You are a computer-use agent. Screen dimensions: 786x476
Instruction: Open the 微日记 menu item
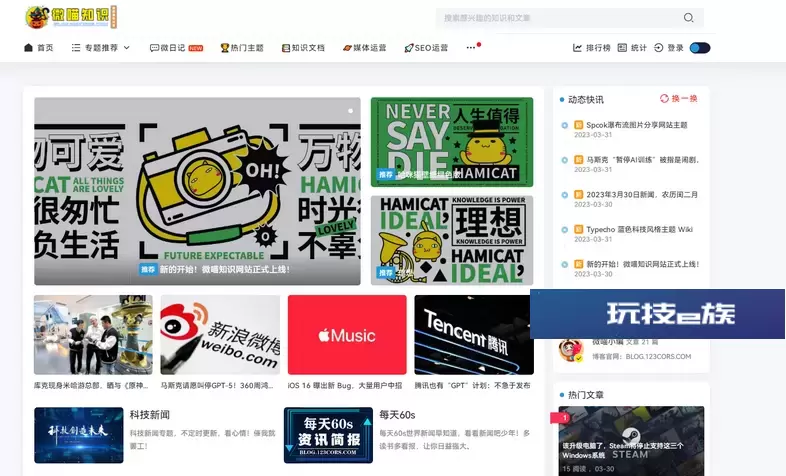pyautogui.click(x=172, y=48)
